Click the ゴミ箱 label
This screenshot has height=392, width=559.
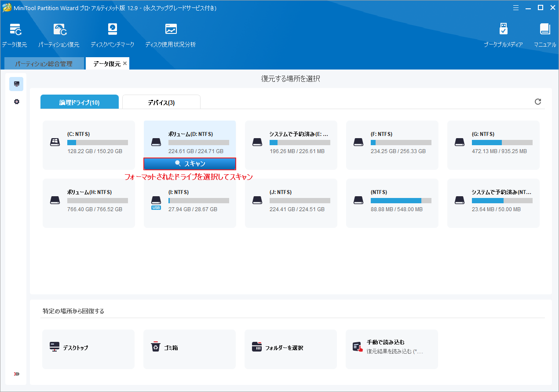[x=171, y=348]
